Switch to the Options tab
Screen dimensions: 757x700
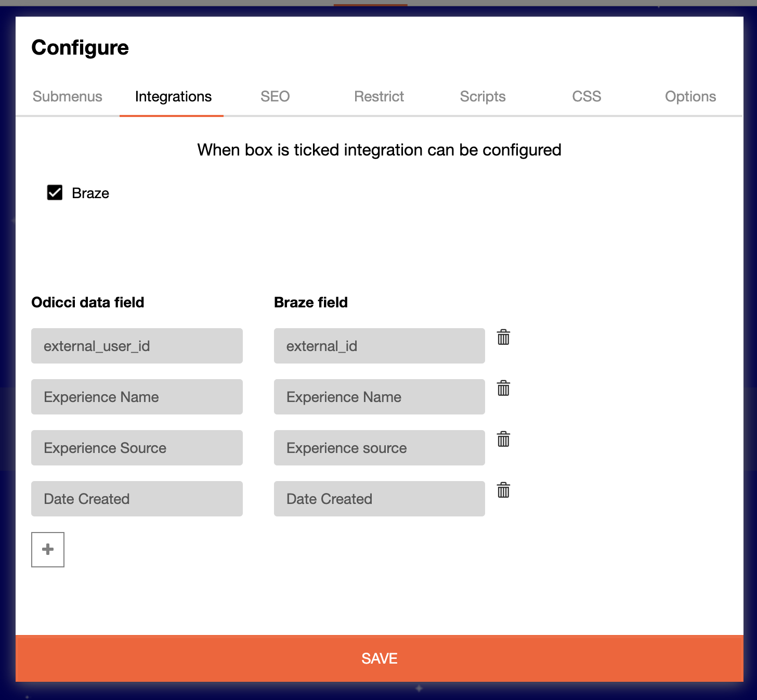pos(690,97)
